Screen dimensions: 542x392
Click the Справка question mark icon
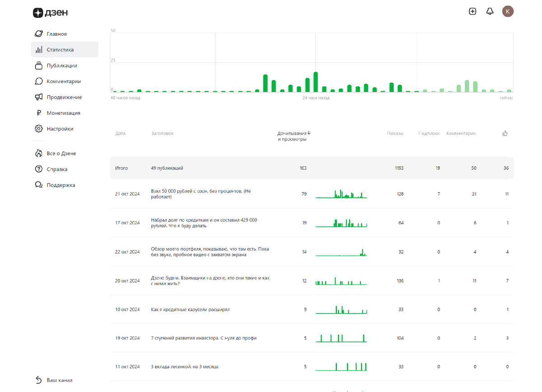[39, 169]
